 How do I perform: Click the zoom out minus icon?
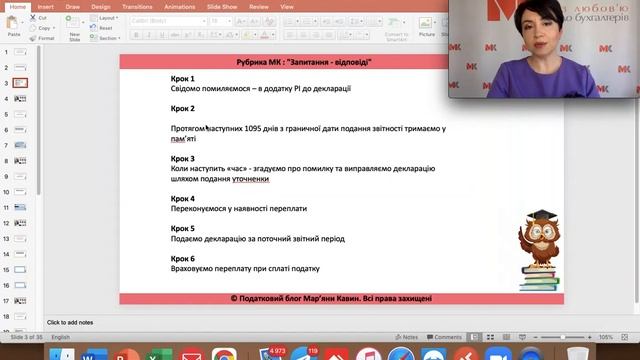536,337
